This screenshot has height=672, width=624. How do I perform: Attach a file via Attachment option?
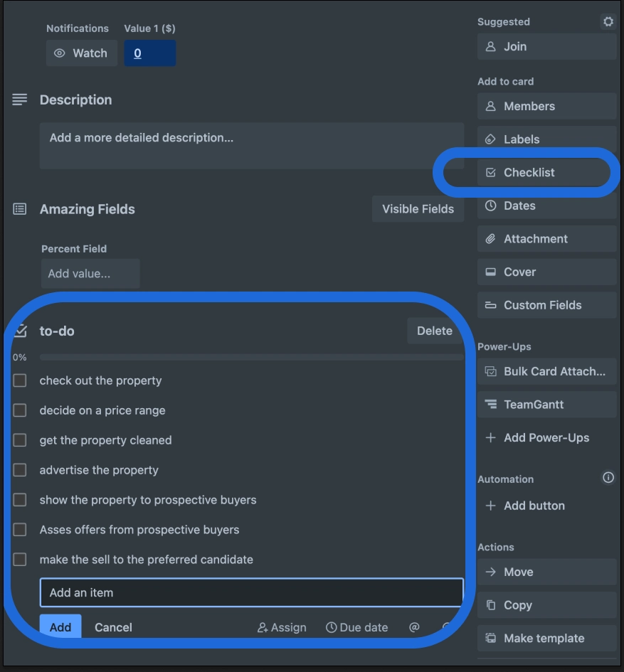click(546, 238)
